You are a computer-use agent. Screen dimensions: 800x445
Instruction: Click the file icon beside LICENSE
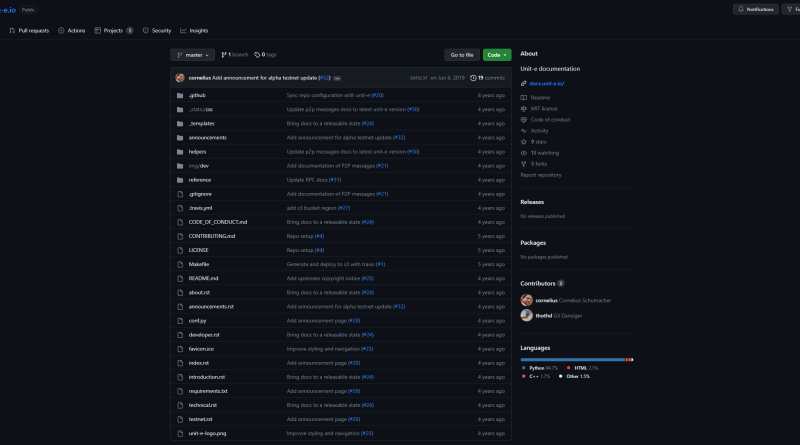[x=180, y=251]
